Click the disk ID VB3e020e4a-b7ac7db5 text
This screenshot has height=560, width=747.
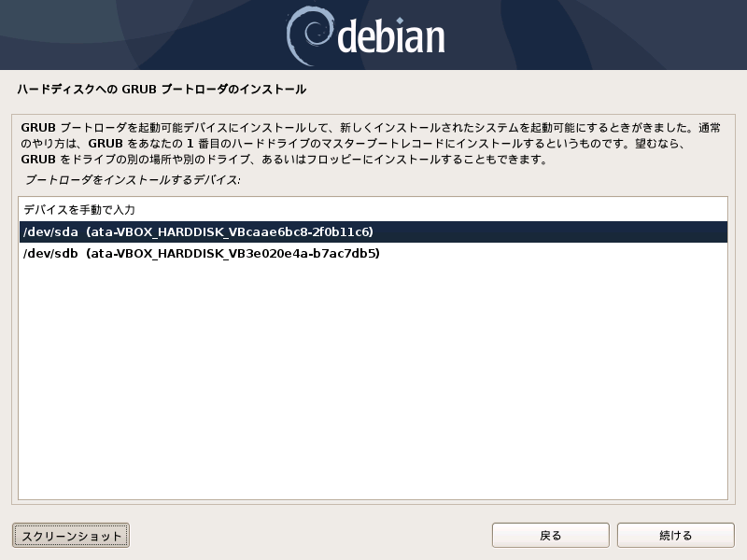(x=303, y=253)
